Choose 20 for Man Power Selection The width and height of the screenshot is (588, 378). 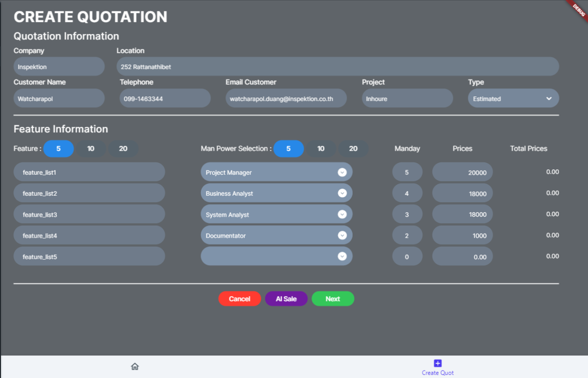(353, 149)
